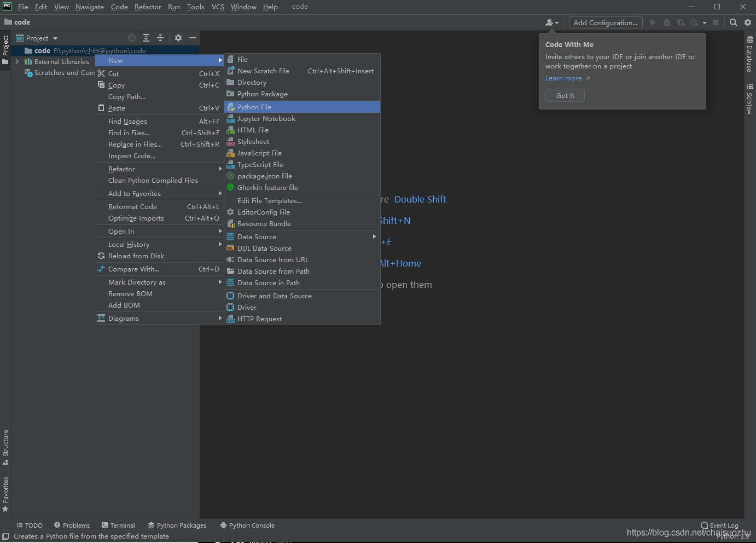
Task: Click the Add Configuration... button
Action: coord(606,22)
